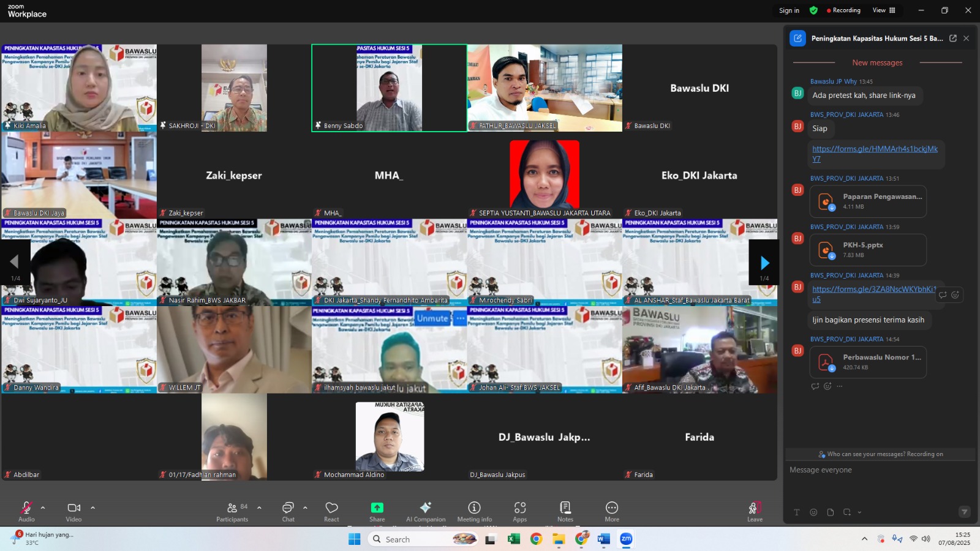Click the New messages divider label
980x551 pixels.
pyautogui.click(x=877, y=62)
